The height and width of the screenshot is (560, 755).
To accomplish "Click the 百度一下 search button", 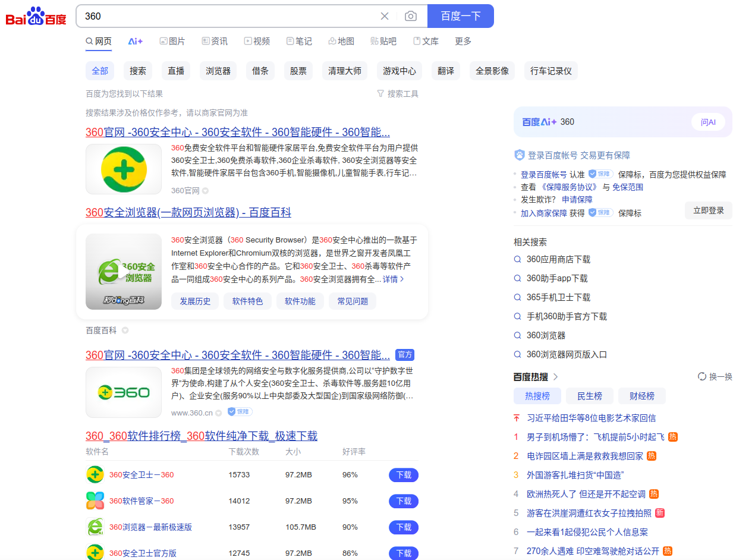I will click(x=461, y=16).
